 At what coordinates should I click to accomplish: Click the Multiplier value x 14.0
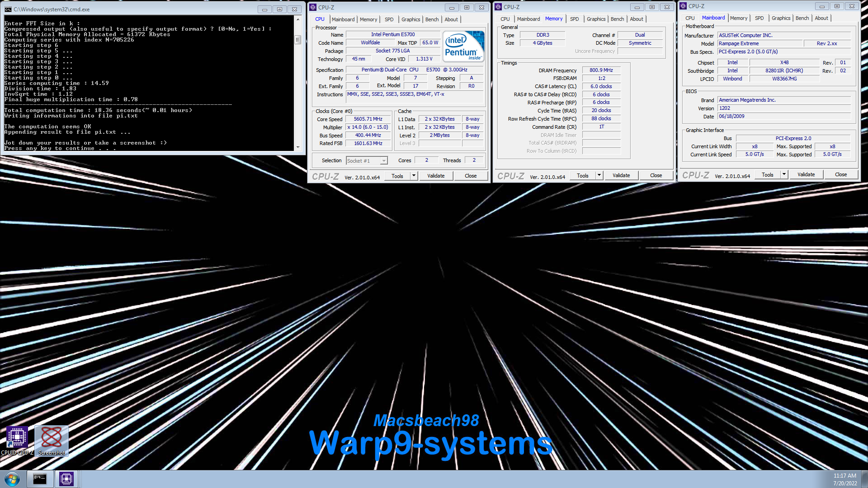tap(368, 127)
